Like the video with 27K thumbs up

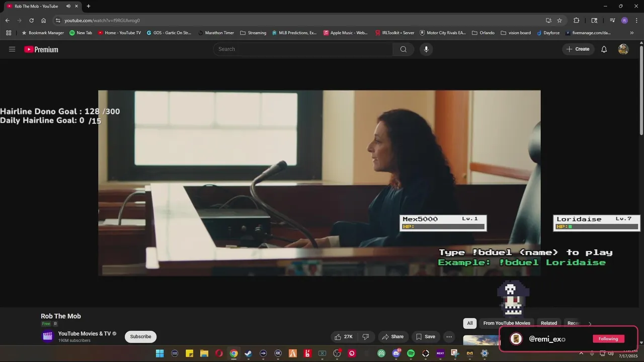(344, 337)
